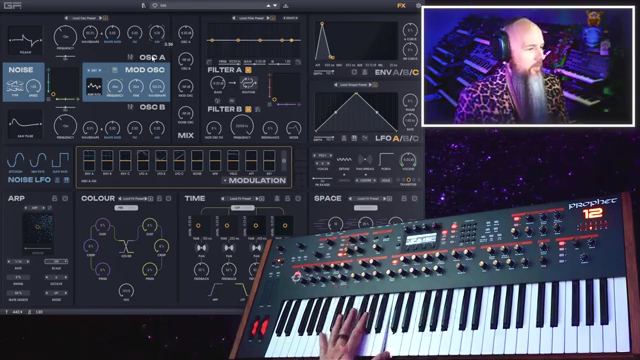
Task: Switch to the LFO B tab
Action: point(405,138)
